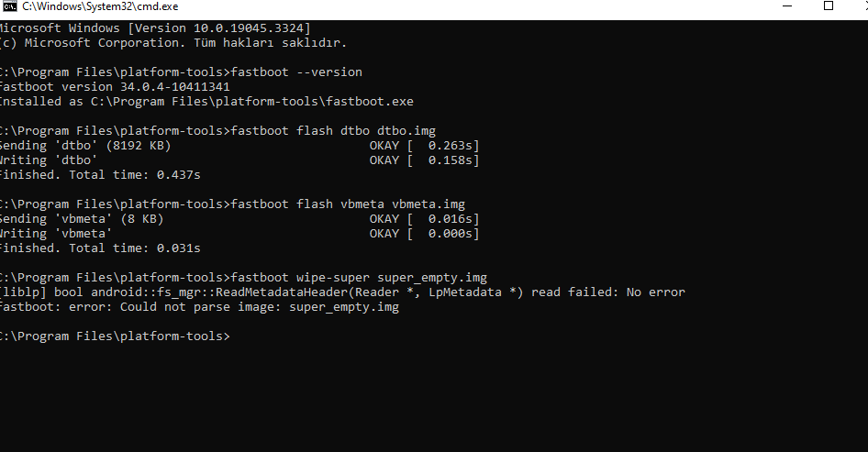
Task: Click the Microsoft Corporation copyright line
Action: (x=172, y=42)
